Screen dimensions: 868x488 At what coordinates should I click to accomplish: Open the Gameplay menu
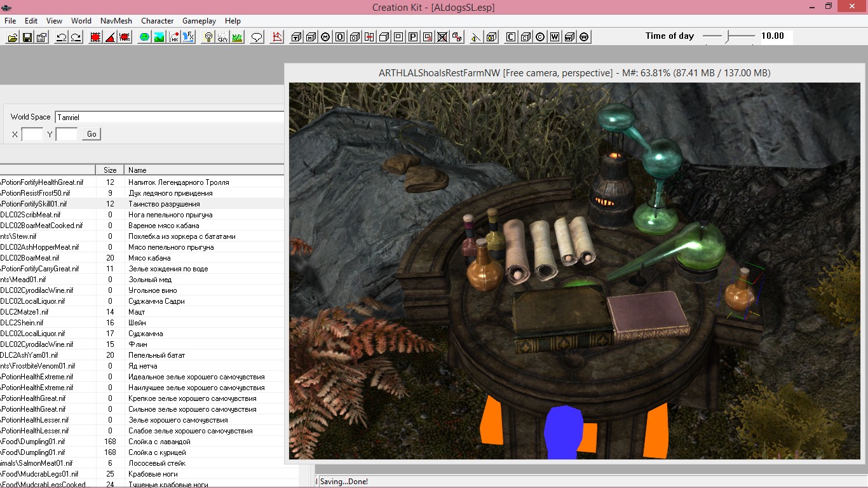pyautogui.click(x=199, y=21)
